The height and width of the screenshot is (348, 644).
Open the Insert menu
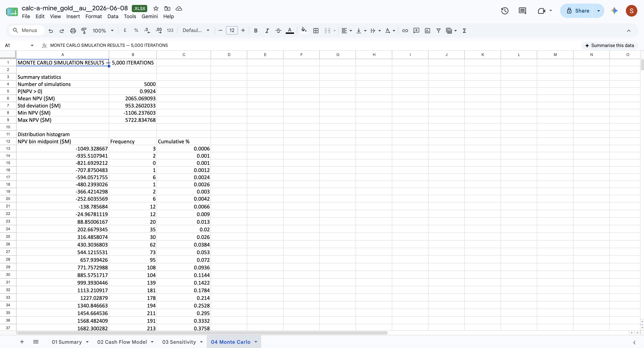[x=73, y=17]
